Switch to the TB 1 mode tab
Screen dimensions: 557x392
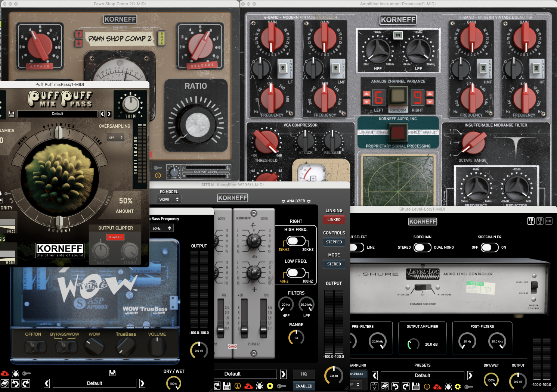click(530, 221)
